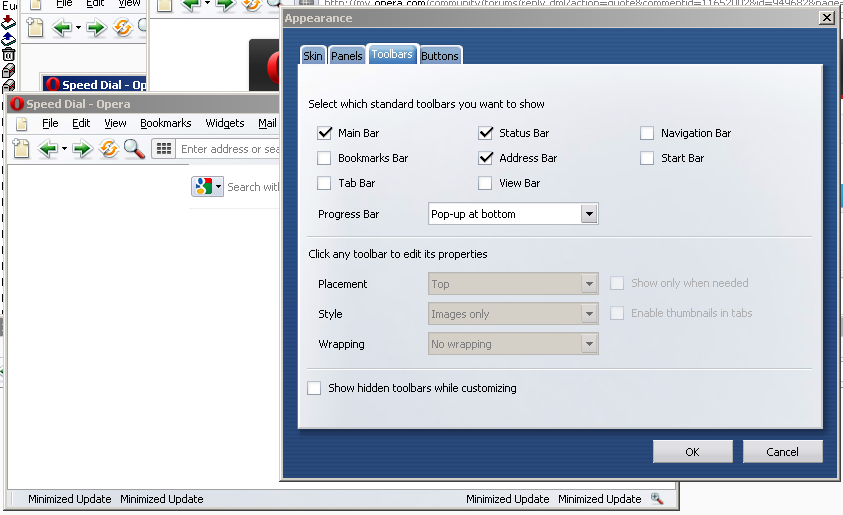Click new page icon in Speed Dial toolbar
The image size is (843, 515).
(21, 148)
